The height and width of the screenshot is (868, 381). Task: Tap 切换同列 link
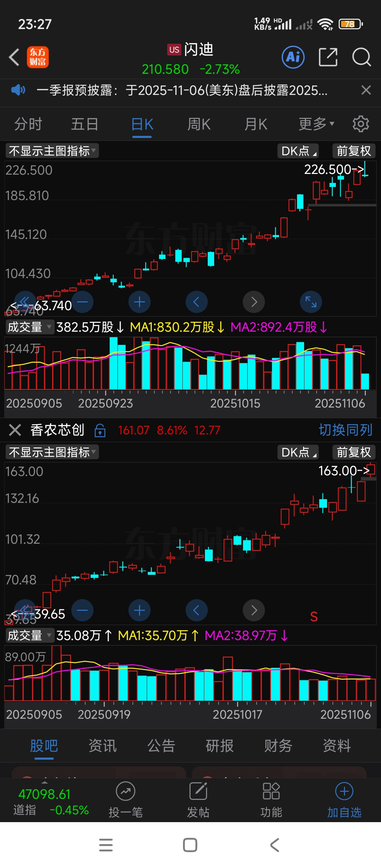point(346,430)
